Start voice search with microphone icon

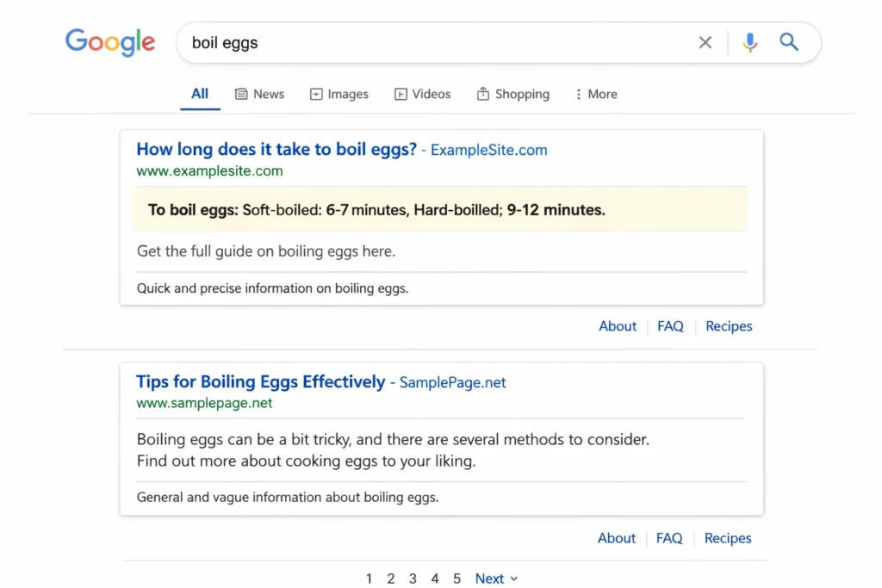point(749,42)
